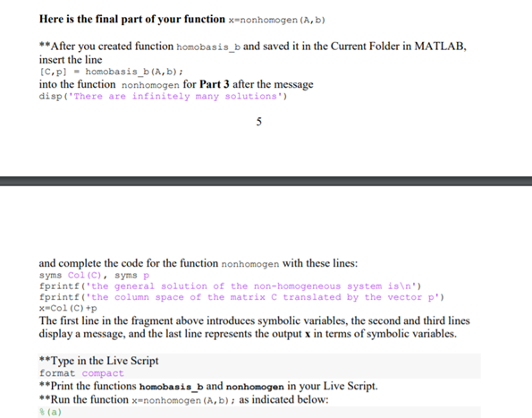
Task: Click the comment '%(a)' at the bottom
Action: pos(51,412)
